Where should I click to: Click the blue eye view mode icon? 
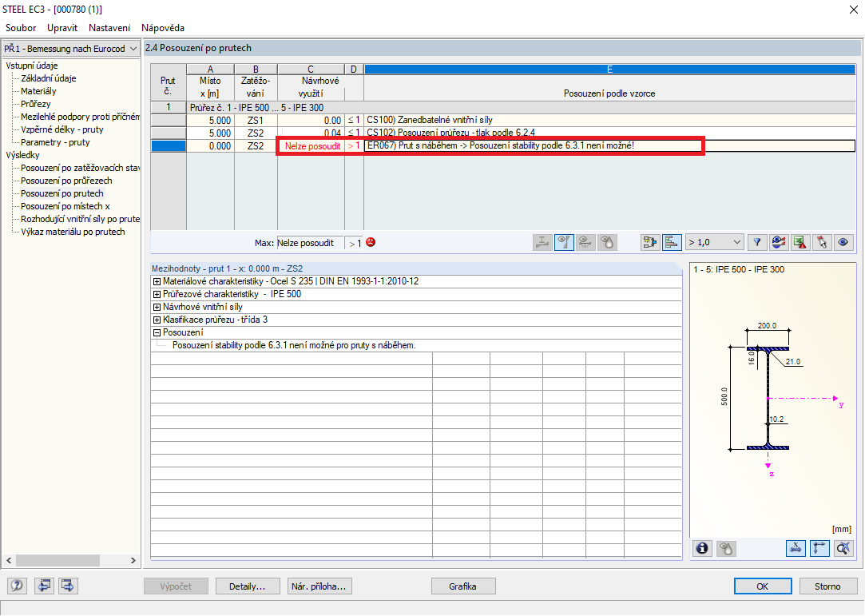click(x=843, y=242)
